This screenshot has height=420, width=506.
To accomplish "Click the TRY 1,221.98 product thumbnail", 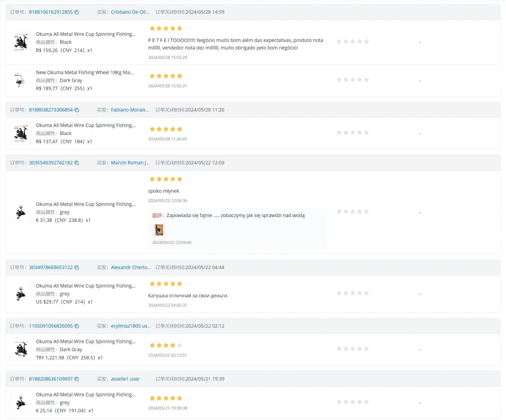I will (x=21, y=349).
